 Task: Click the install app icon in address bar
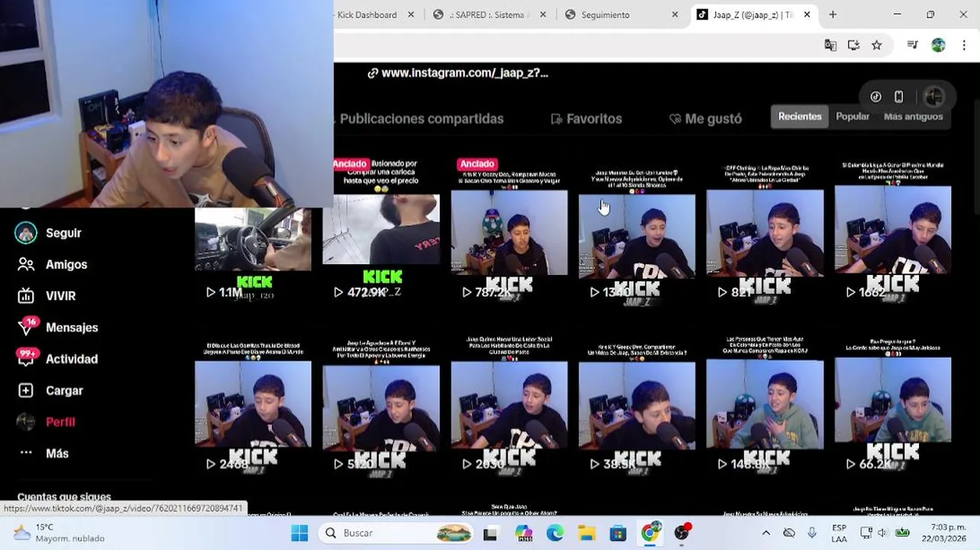coord(853,45)
